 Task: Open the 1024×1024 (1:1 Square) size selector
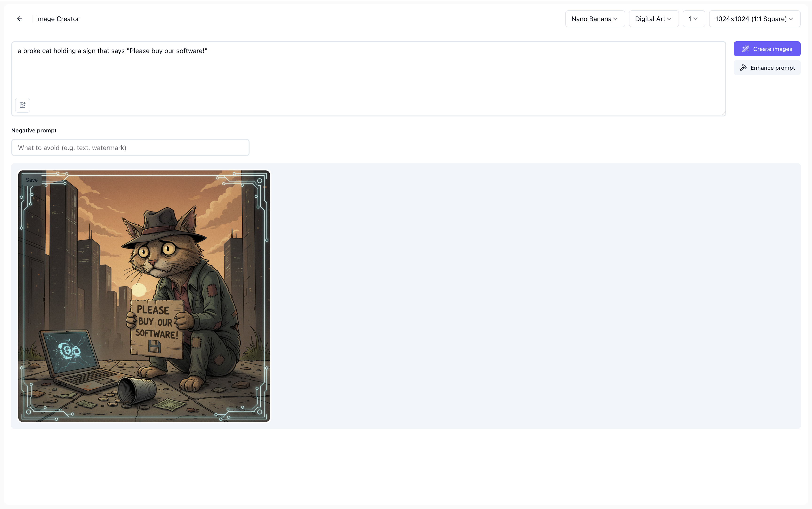point(754,19)
